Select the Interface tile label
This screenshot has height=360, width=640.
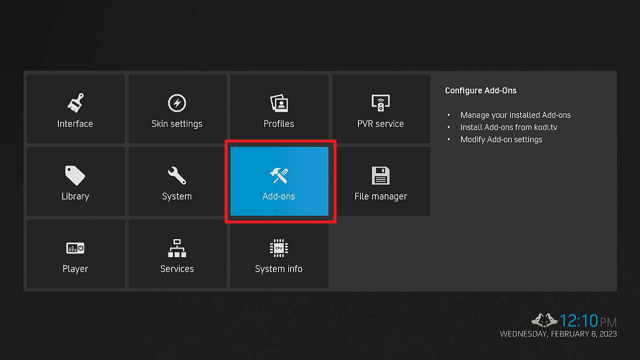click(x=75, y=124)
